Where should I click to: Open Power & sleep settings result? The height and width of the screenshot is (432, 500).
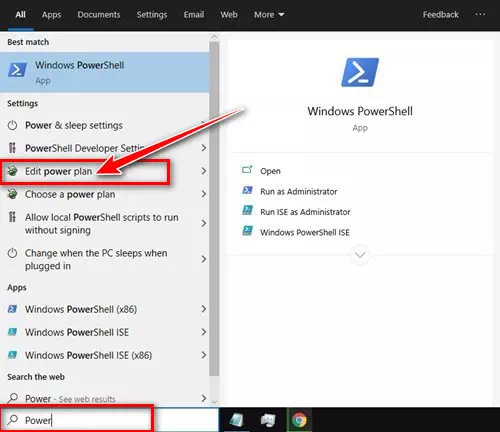tap(104, 126)
